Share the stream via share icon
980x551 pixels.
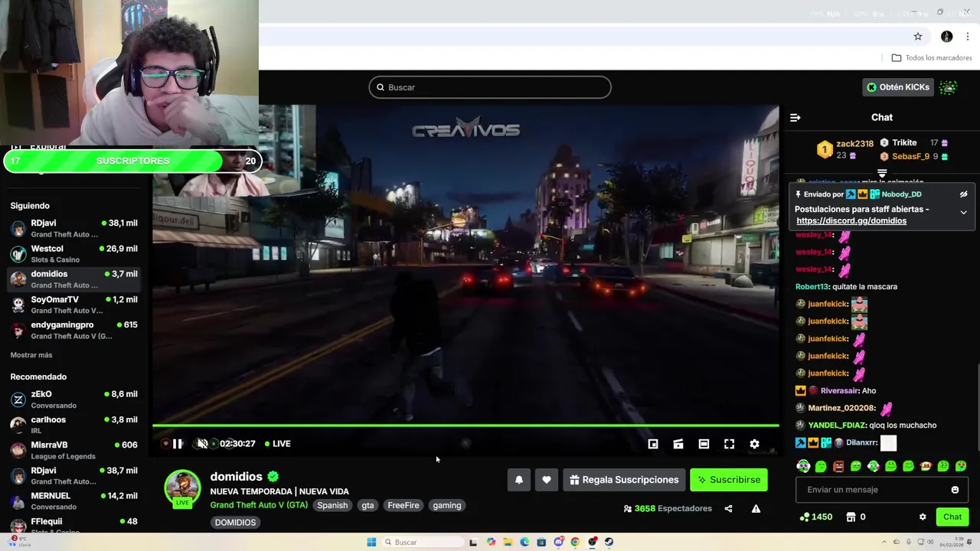click(x=728, y=509)
